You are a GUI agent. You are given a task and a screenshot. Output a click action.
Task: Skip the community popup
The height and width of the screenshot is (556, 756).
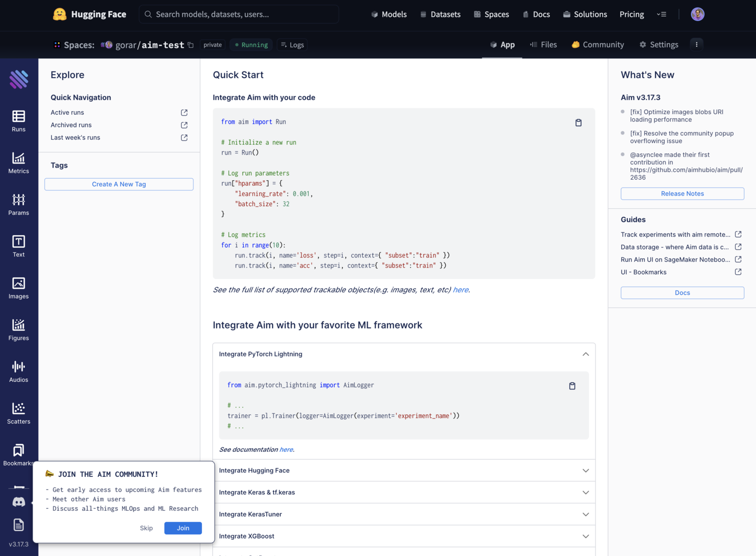coord(146,528)
